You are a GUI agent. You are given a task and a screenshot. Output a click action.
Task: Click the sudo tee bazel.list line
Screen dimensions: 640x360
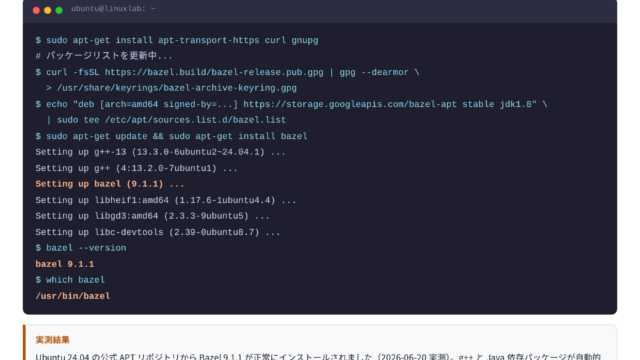click(166, 120)
